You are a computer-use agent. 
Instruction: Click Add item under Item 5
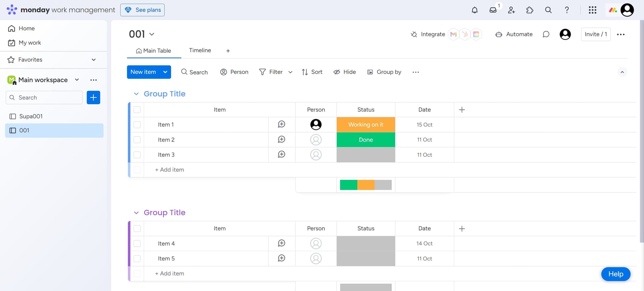169,273
